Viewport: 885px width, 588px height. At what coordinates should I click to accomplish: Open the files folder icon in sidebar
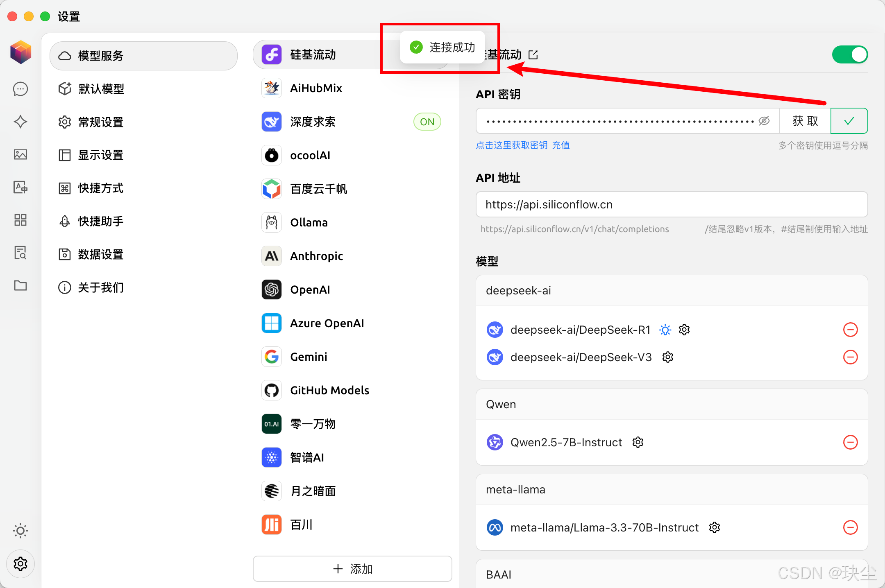tap(20, 285)
